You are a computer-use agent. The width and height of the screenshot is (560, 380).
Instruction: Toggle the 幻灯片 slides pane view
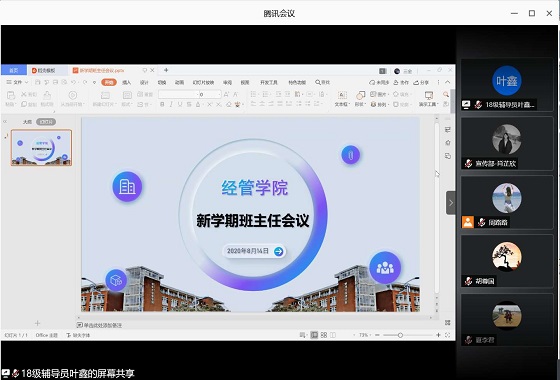tap(46, 122)
